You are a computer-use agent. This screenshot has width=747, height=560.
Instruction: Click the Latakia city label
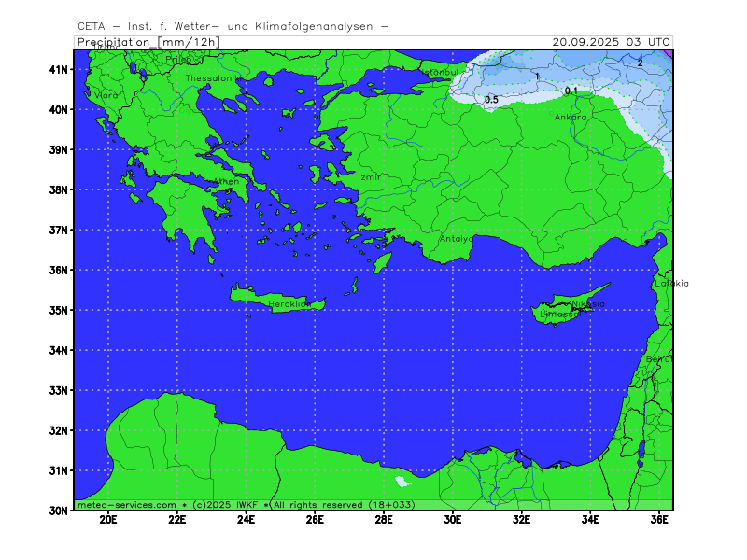tap(671, 283)
